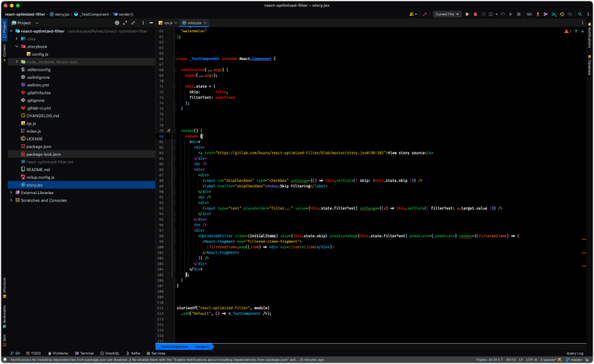Screen dimensions: 594x364
Task: Select CHANGELOG.md file
Action: click(x=43, y=116)
